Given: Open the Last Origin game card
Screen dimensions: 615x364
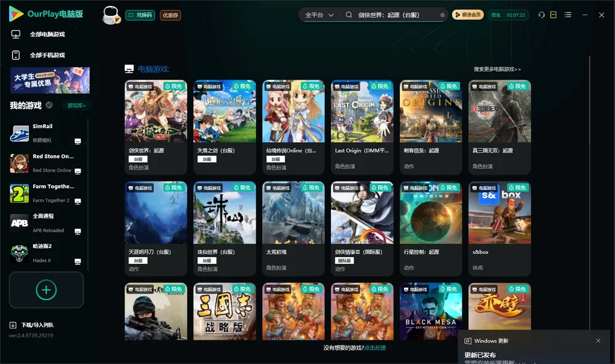Looking at the screenshot, I should tap(362, 127).
